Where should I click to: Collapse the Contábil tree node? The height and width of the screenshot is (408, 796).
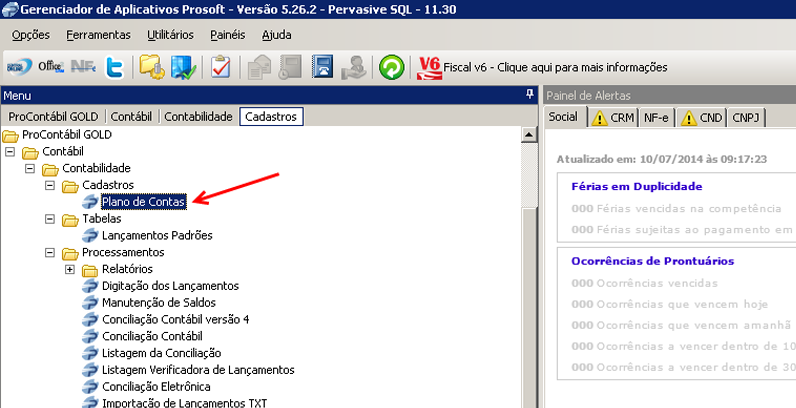click(10, 152)
